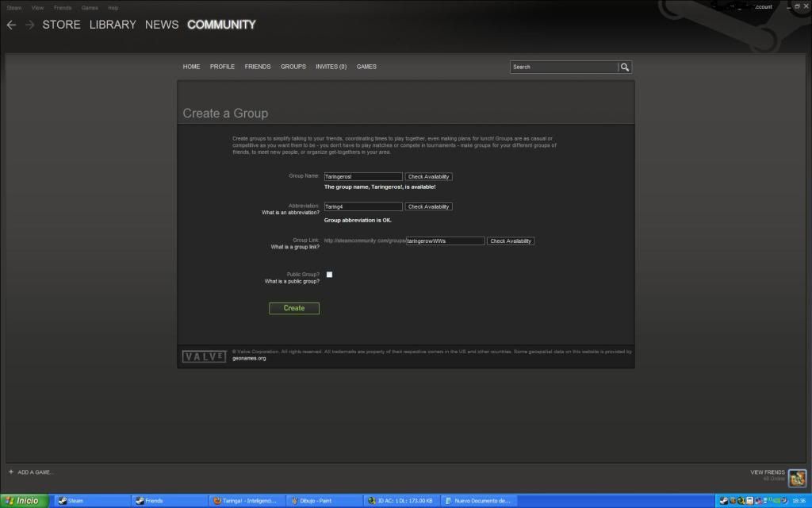Open the download manager taskbar item
The image size is (812, 508).
click(402, 501)
